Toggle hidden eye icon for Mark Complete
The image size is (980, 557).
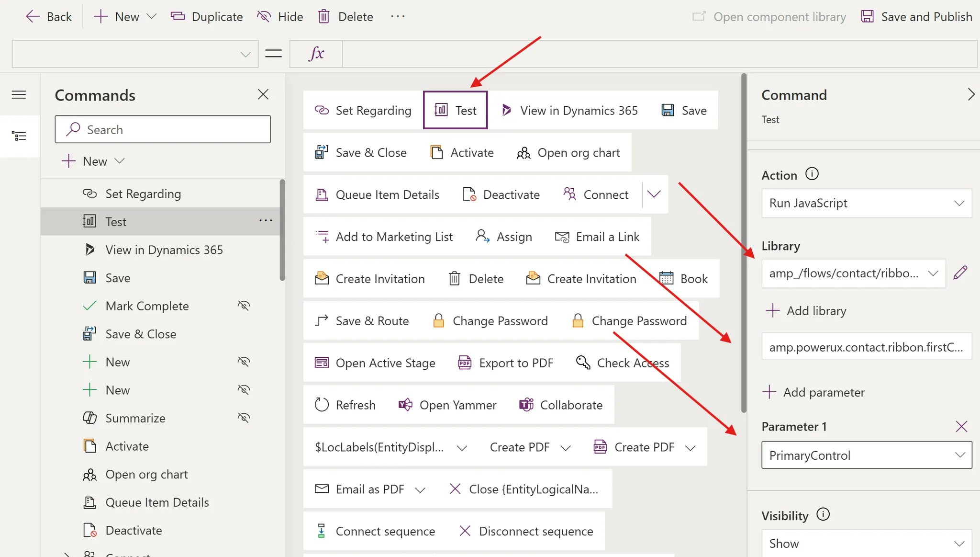click(x=244, y=306)
